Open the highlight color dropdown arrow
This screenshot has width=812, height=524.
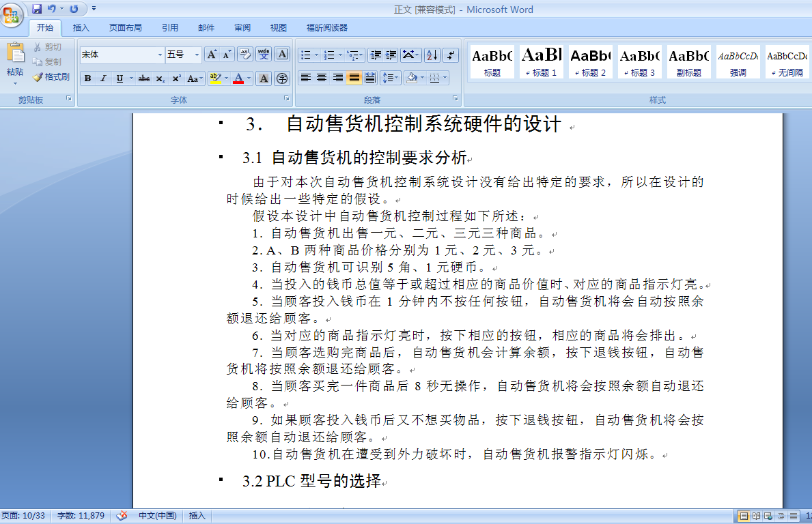click(x=226, y=78)
